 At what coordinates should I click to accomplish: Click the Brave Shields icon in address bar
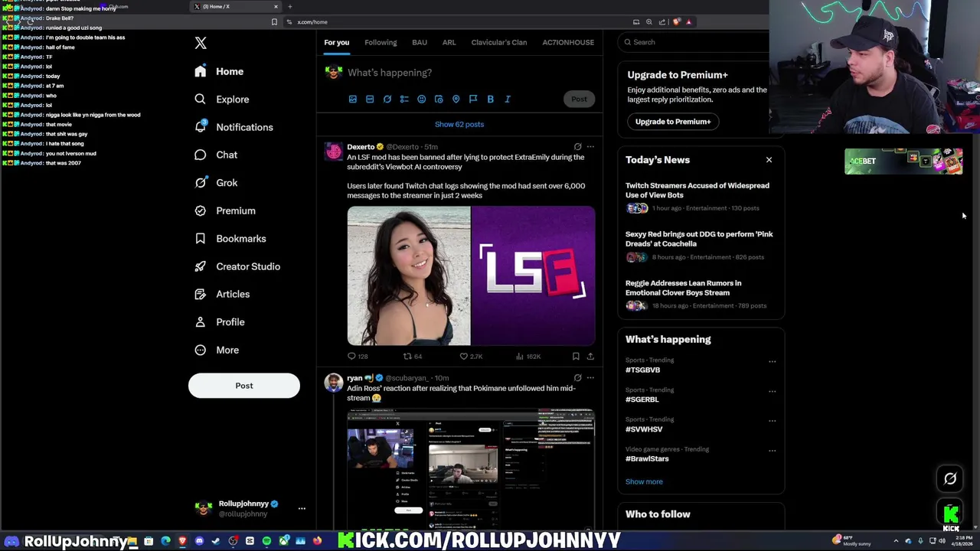point(676,22)
